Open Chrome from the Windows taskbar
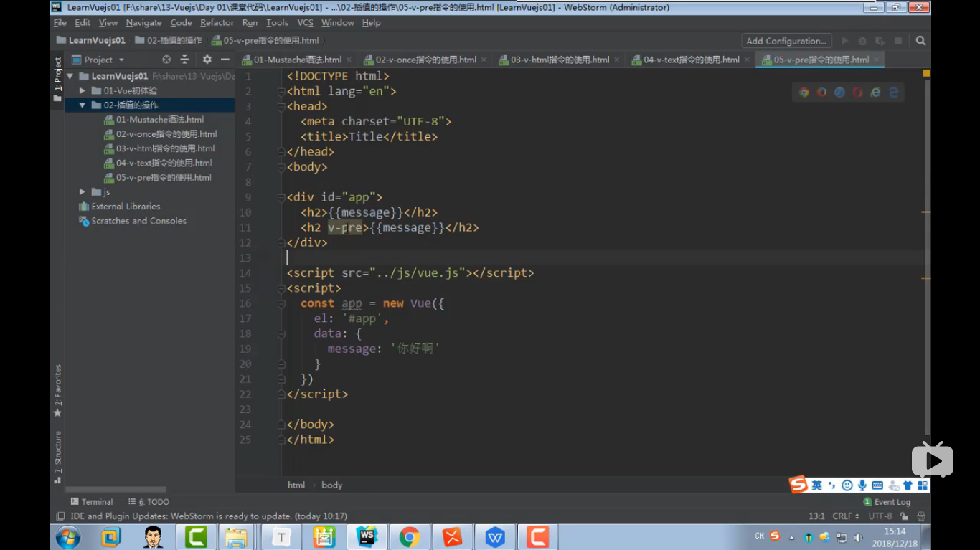980x550 pixels. coord(410,536)
